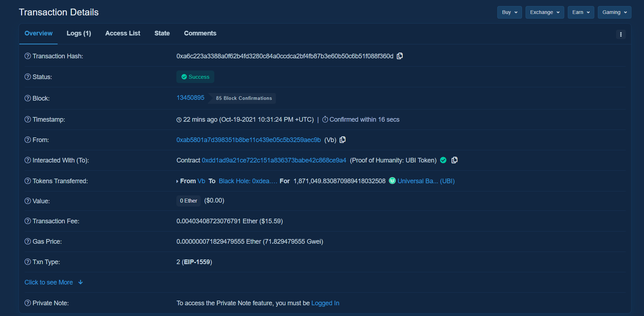Click the Block help question icon

28,98
